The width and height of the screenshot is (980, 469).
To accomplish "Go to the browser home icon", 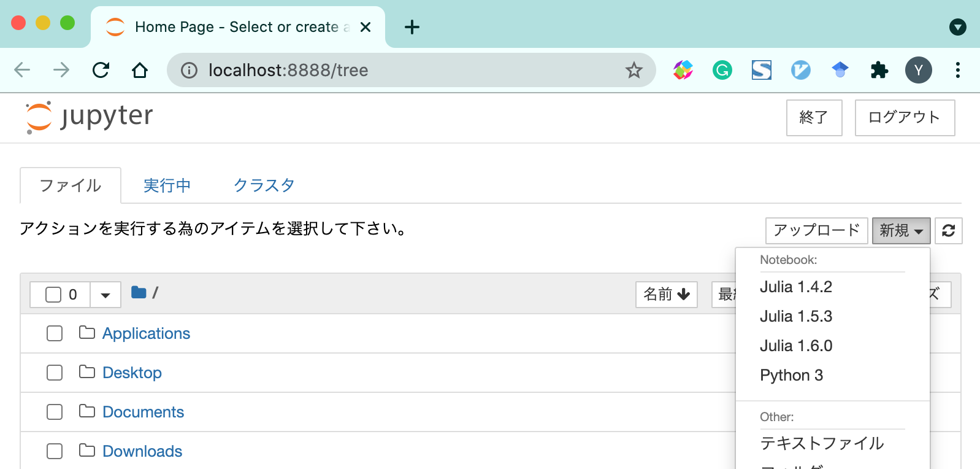I will (x=140, y=70).
